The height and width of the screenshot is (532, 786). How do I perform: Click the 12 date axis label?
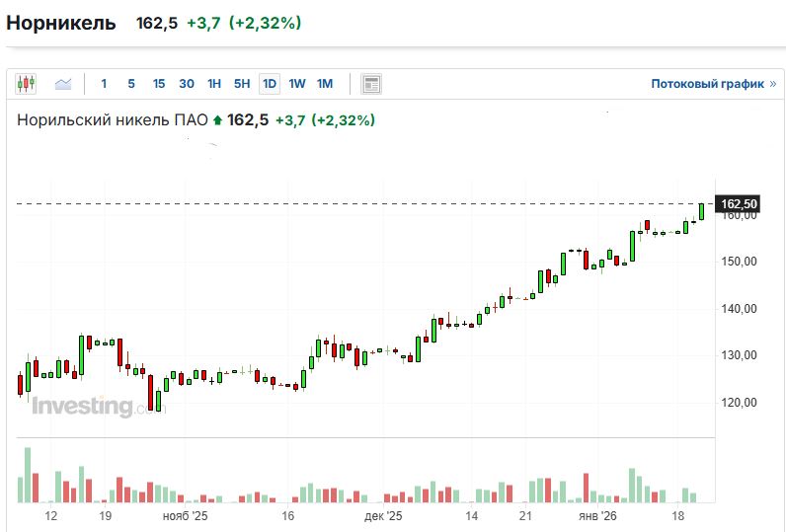(50, 515)
